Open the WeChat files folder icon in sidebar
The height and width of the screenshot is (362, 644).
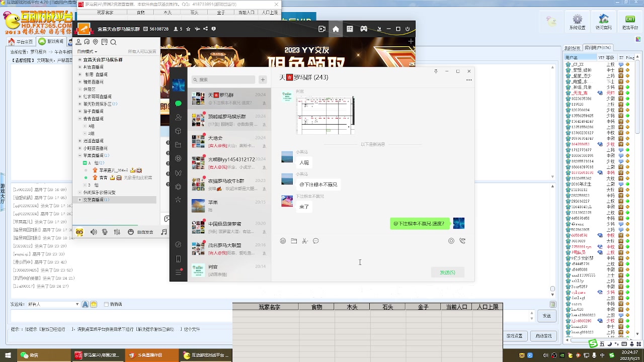pyautogui.click(x=178, y=145)
